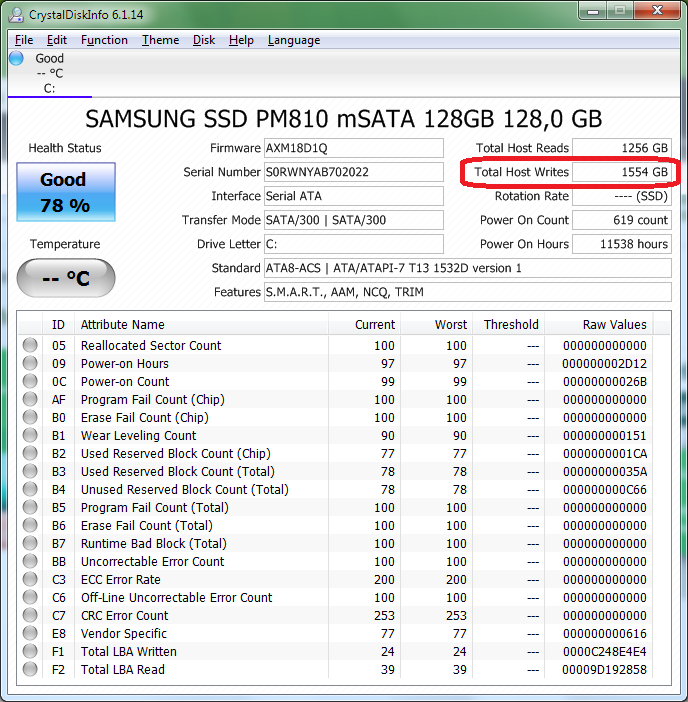Click the Attribute Name column header
The height and width of the screenshot is (702, 688).
(122, 324)
